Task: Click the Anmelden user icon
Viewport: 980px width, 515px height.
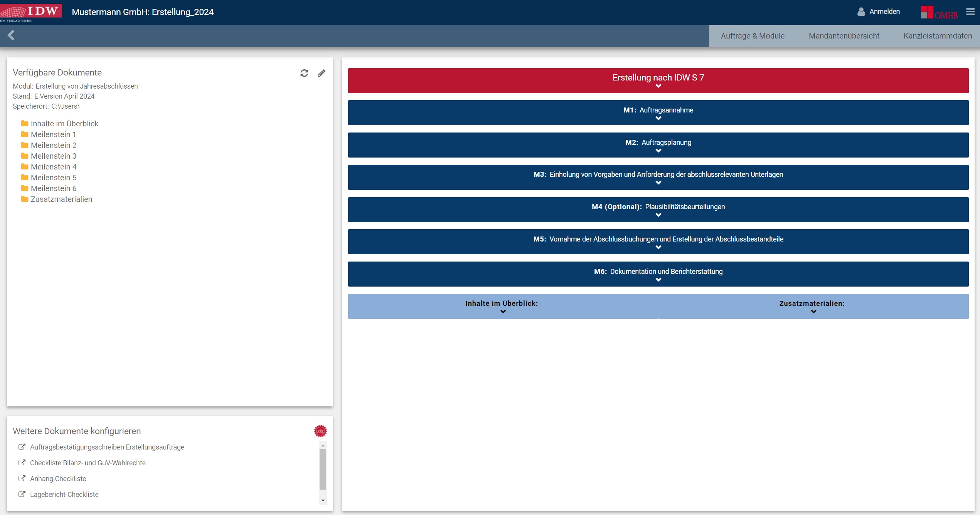Action: tap(861, 12)
